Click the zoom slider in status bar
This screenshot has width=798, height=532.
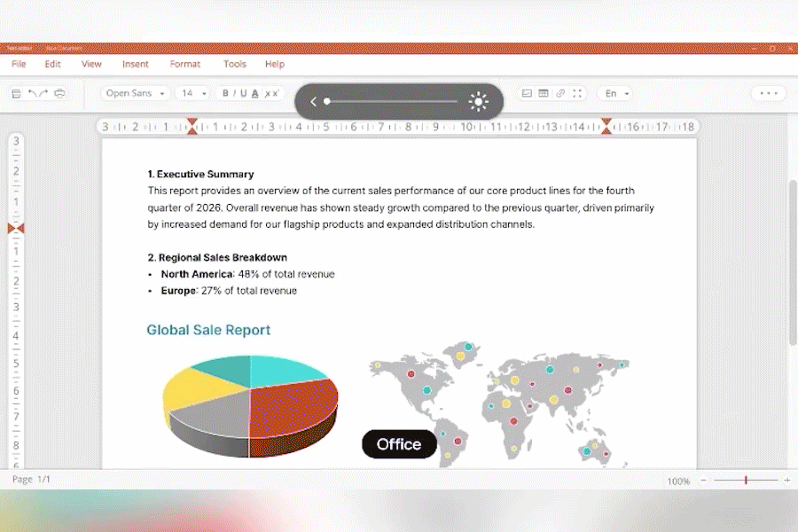click(x=746, y=480)
